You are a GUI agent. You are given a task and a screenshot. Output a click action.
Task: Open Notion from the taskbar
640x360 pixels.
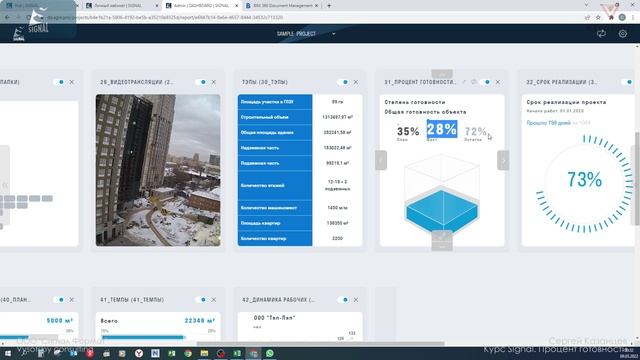point(155,353)
